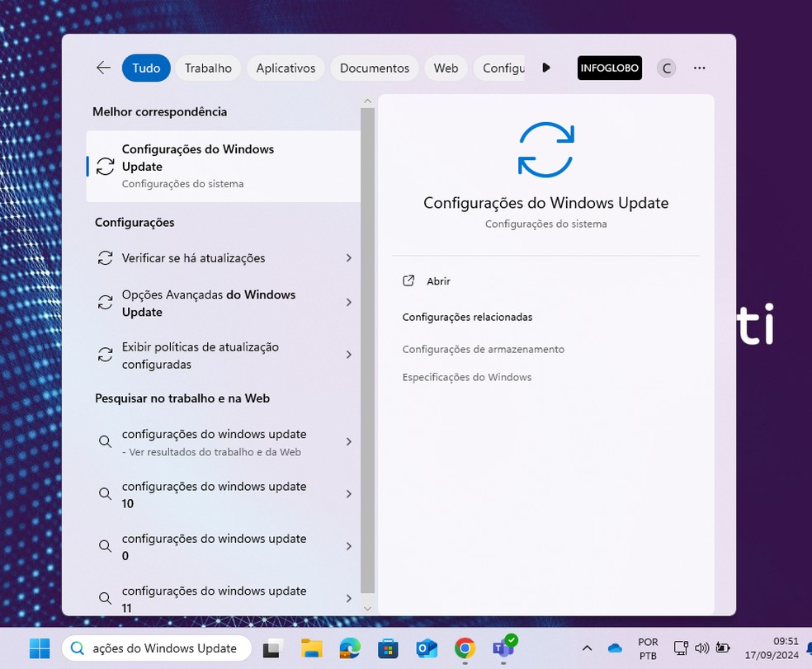Viewport: 812px width, 669px height.
Task: Open the Aplicativos filter tab
Action: pyautogui.click(x=286, y=68)
